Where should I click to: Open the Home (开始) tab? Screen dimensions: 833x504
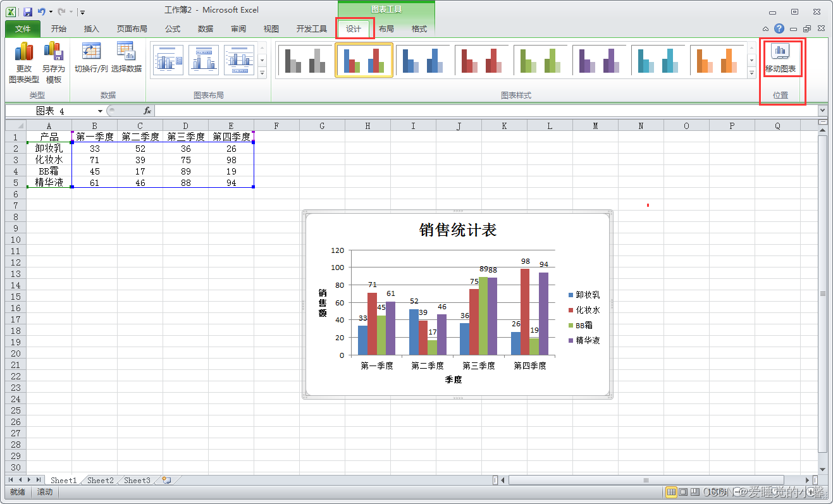point(59,28)
